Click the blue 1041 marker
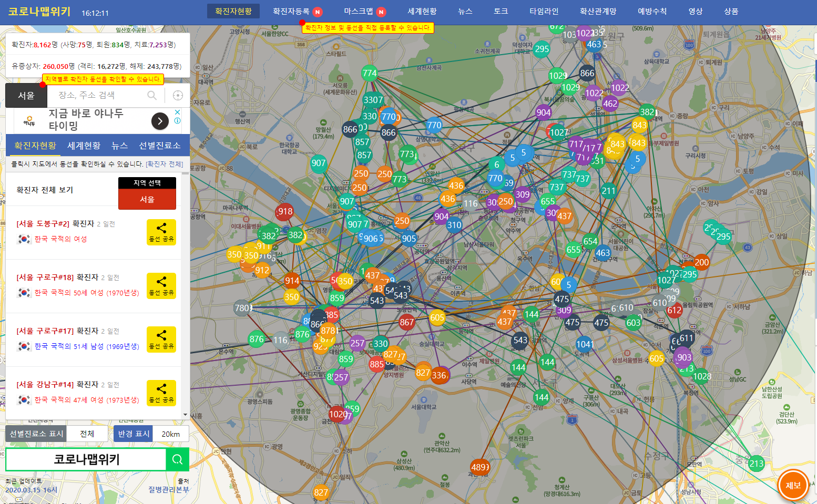 pos(585,344)
